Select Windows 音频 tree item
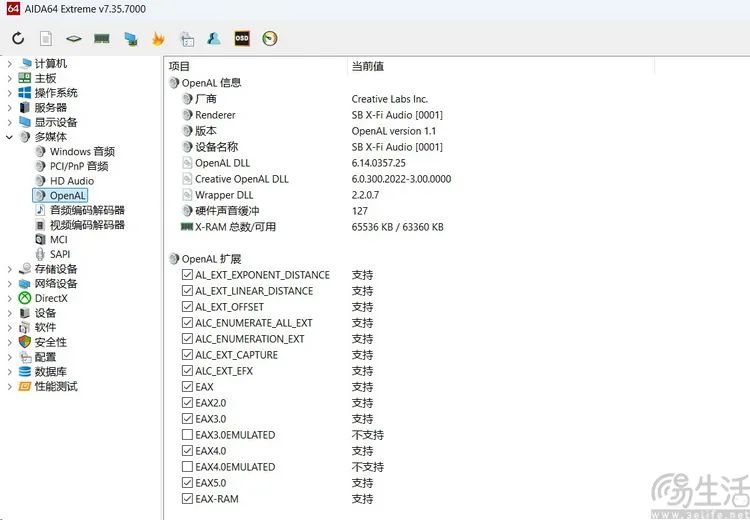The image size is (750, 520). [x=82, y=152]
